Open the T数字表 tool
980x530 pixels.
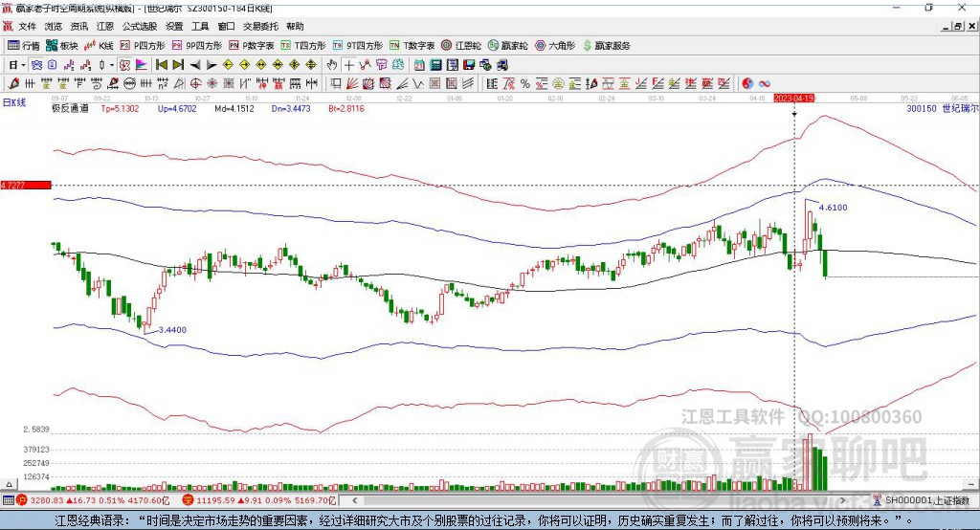(412, 46)
